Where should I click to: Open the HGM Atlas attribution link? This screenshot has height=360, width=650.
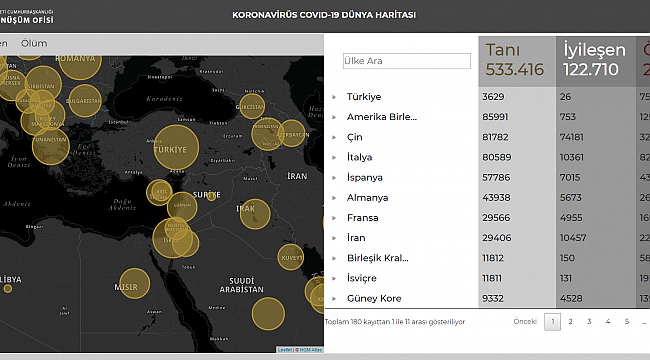click(310, 350)
